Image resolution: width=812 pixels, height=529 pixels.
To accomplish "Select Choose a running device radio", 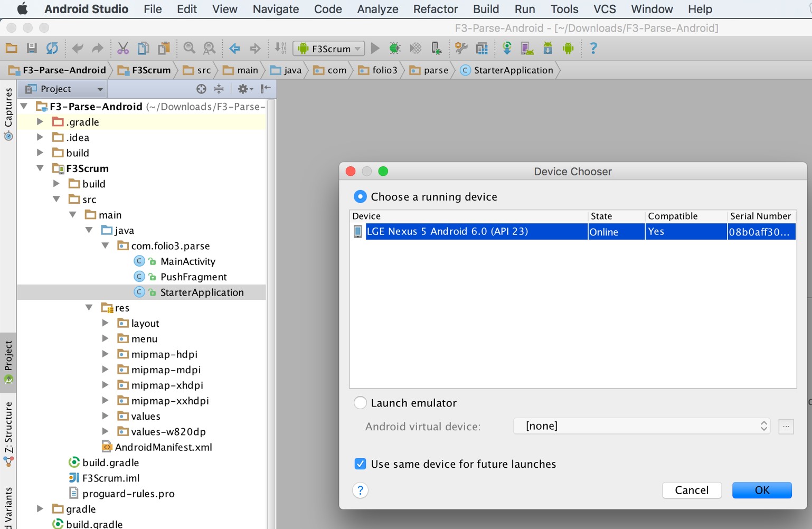I will click(360, 196).
